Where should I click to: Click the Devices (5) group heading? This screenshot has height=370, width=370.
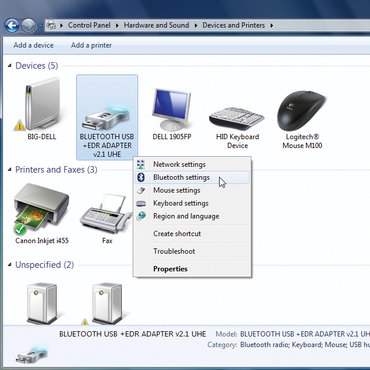tap(37, 66)
